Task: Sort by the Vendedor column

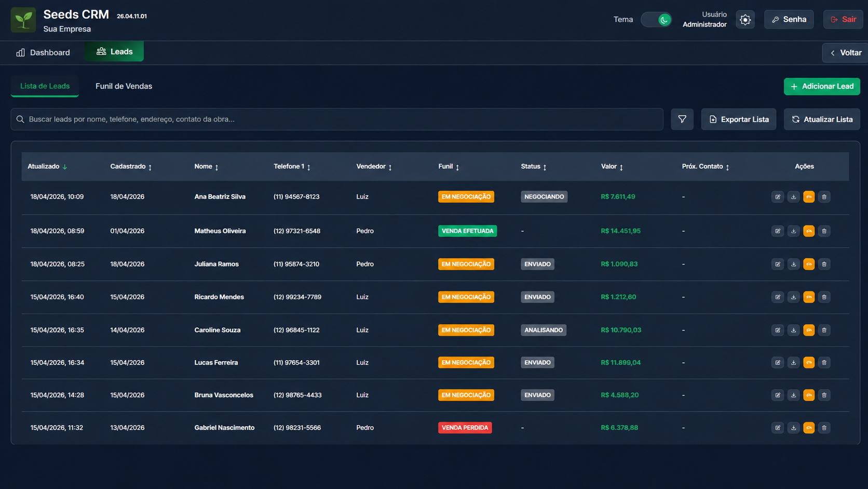Action: pos(374,166)
